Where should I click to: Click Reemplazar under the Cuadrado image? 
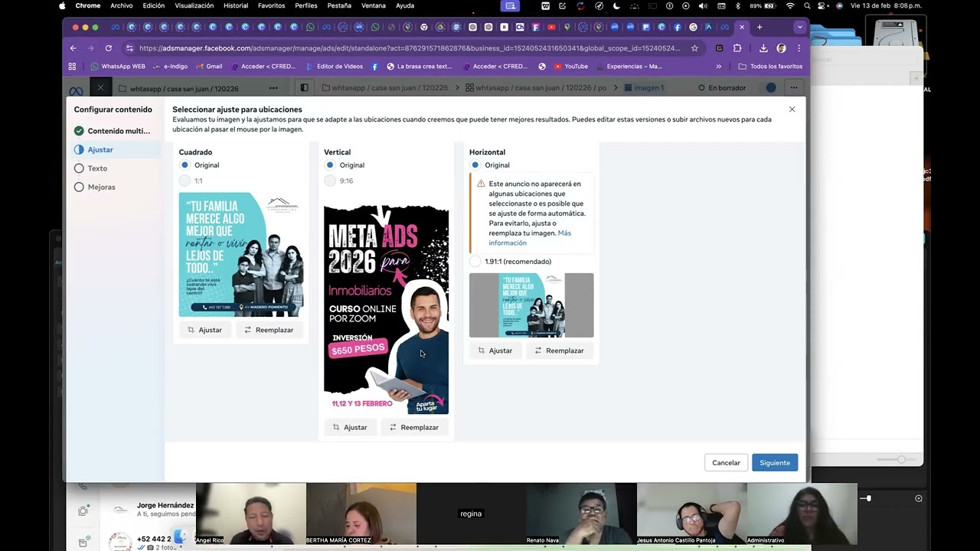coord(269,330)
